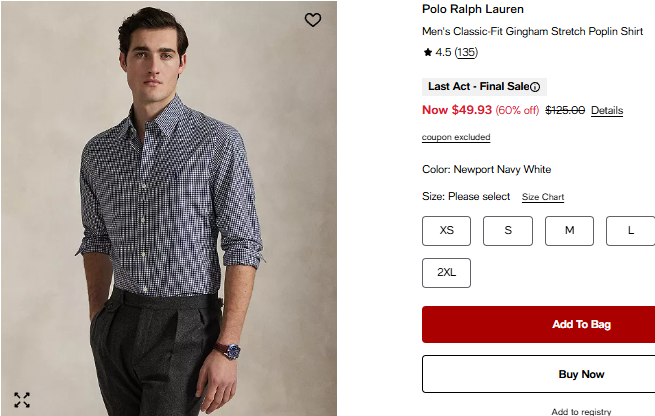Favorite the shirt with the heart icon

tap(313, 20)
